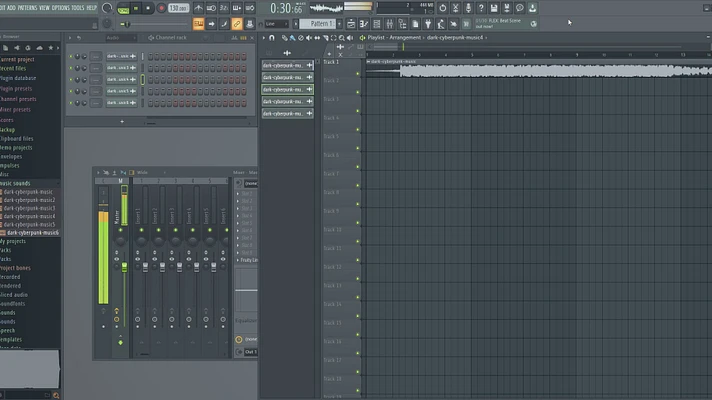Toggle the Channel rack step/graph view icon

243,38
